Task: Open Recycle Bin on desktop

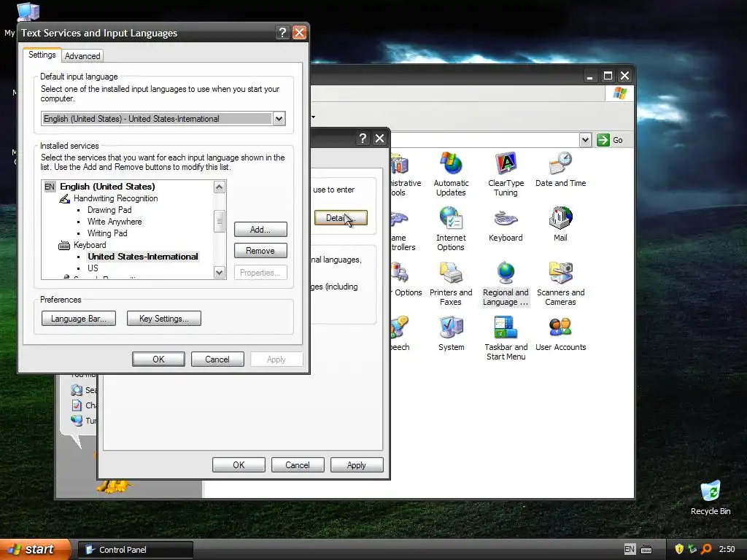Action: [711, 497]
